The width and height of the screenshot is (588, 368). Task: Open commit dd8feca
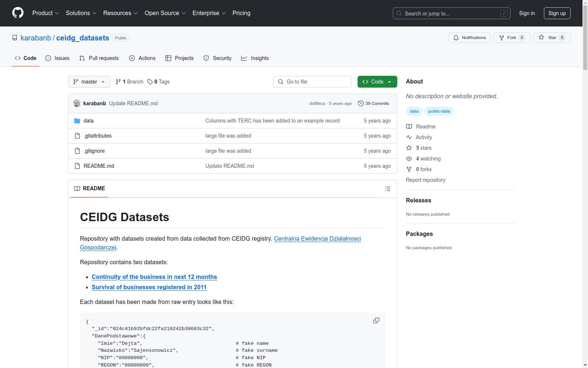pos(317,103)
